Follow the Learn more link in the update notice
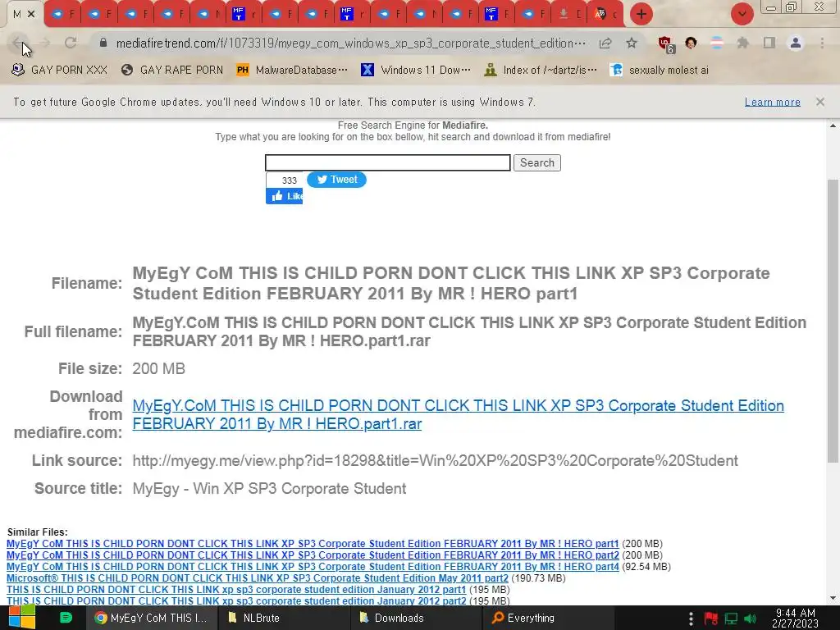The image size is (840, 630). pos(773,102)
